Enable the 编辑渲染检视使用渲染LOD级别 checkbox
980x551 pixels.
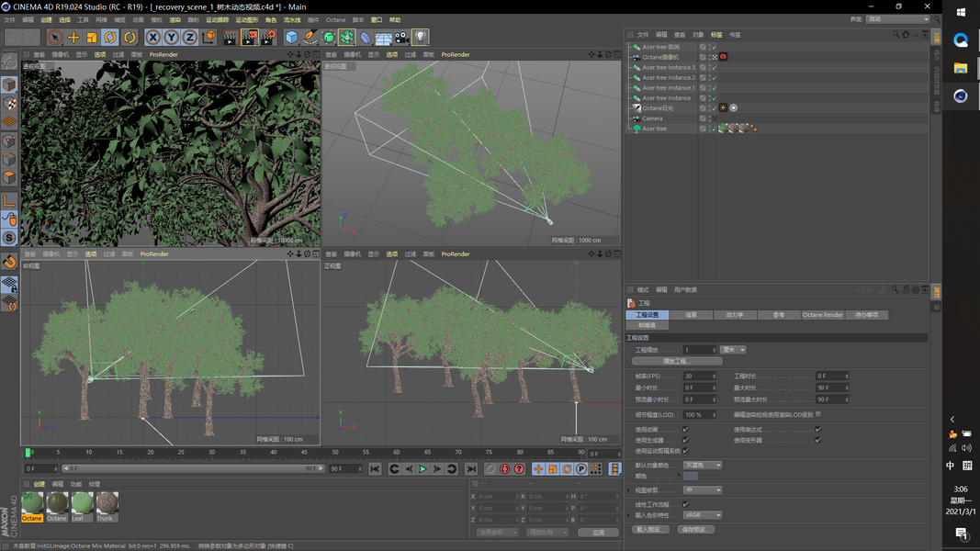coord(818,414)
